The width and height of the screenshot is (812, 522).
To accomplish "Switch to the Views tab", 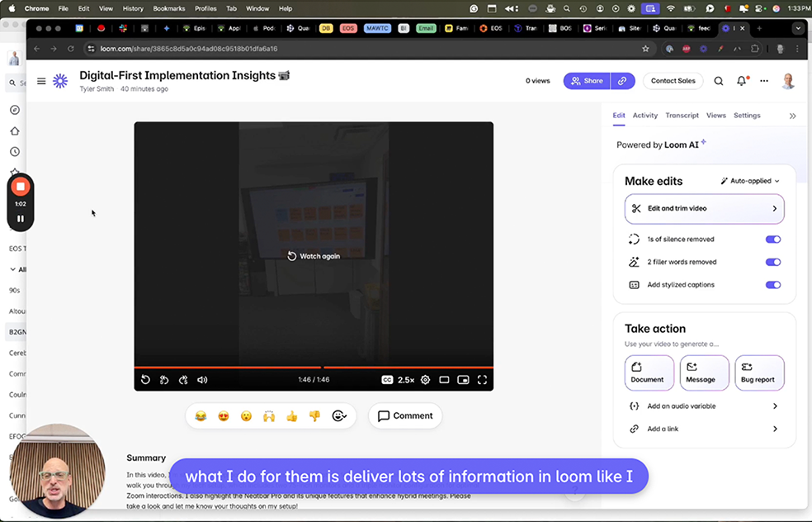I will [716, 116].
